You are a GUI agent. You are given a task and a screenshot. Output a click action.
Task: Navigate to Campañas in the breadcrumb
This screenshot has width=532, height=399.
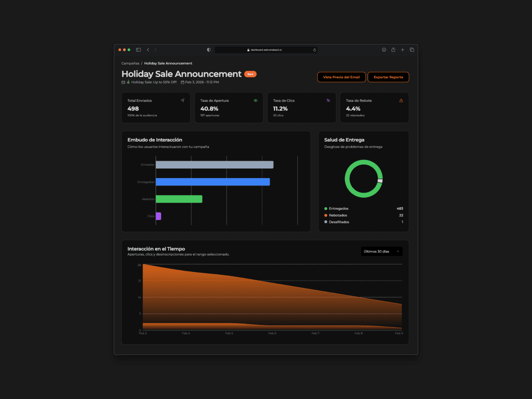pos(130,63)
